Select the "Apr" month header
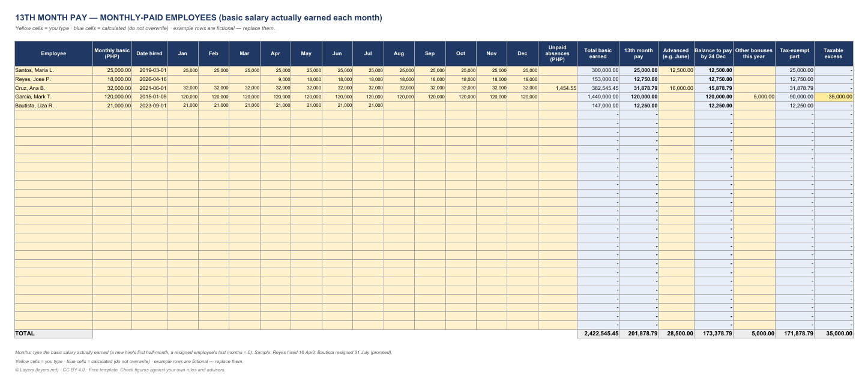868x387 pixels. pos(276,53)
